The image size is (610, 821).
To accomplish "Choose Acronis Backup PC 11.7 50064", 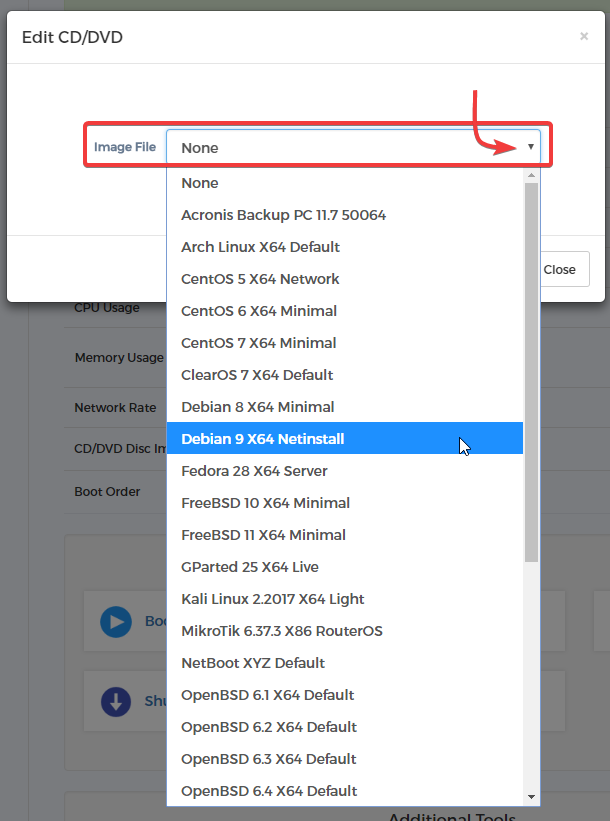I will point(345,215).
